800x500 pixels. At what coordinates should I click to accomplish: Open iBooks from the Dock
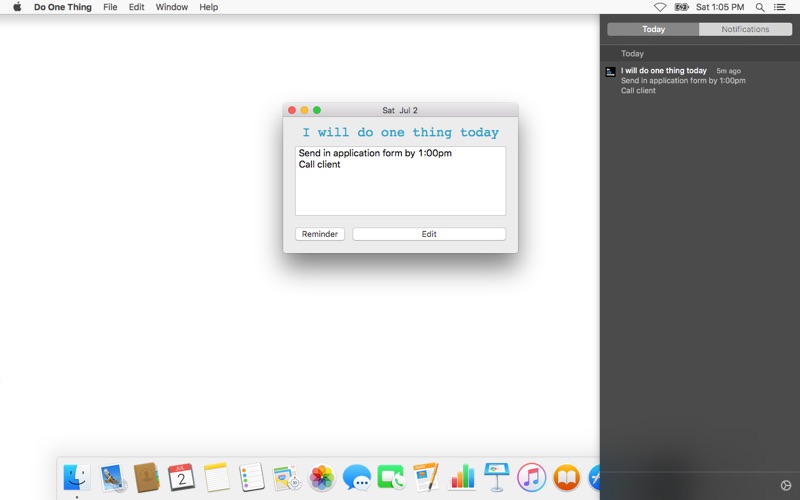click(566, 478)
